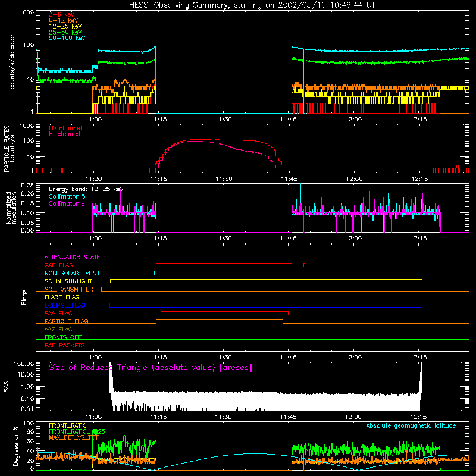Image resolution: width=476 pixels, height=476 pixels.
Task: Click the LO channel legend label
Action: (x=65, y=129)
